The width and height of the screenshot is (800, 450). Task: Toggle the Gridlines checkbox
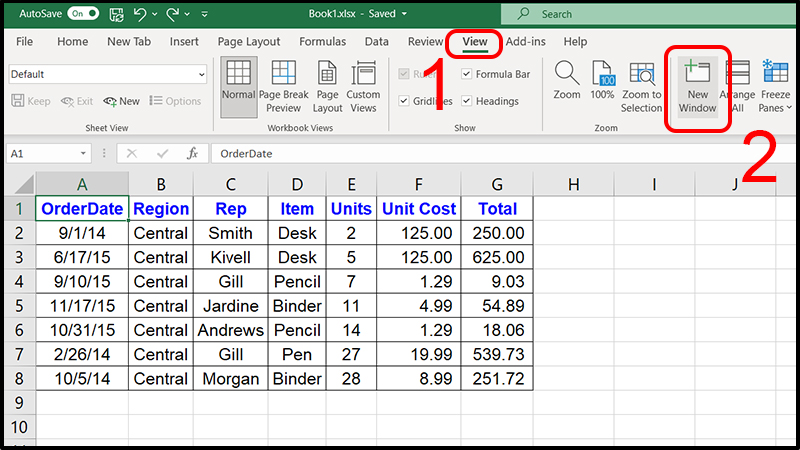[404, 101]
